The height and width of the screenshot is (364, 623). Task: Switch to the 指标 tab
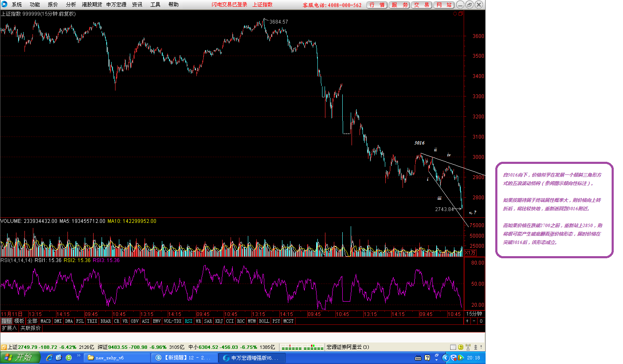(x=6, y=321)
